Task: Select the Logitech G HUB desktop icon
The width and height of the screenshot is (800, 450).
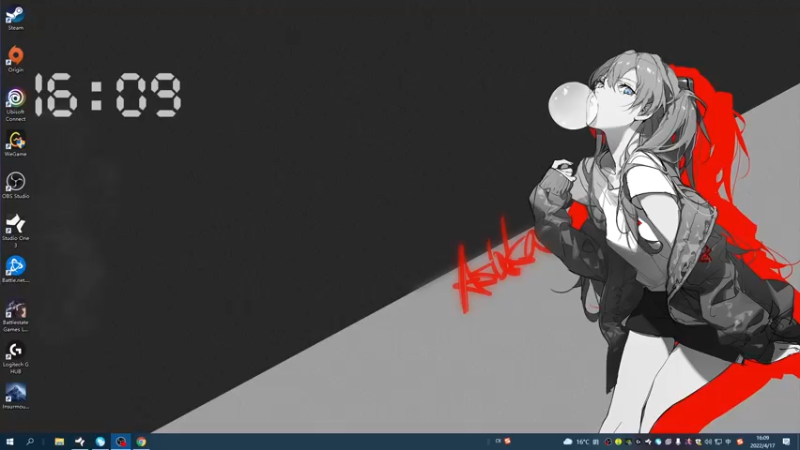Action: [x=15, y=358]
